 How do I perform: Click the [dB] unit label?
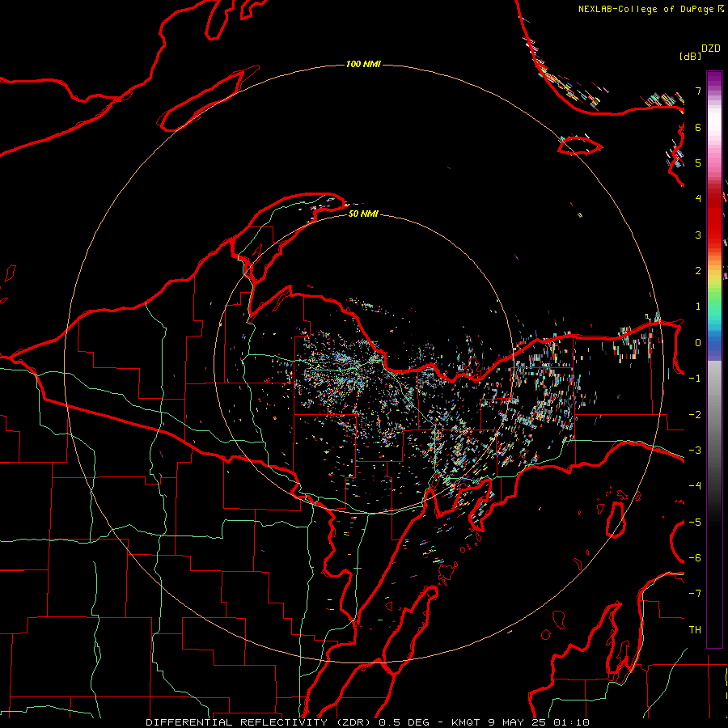pos(691,56)
